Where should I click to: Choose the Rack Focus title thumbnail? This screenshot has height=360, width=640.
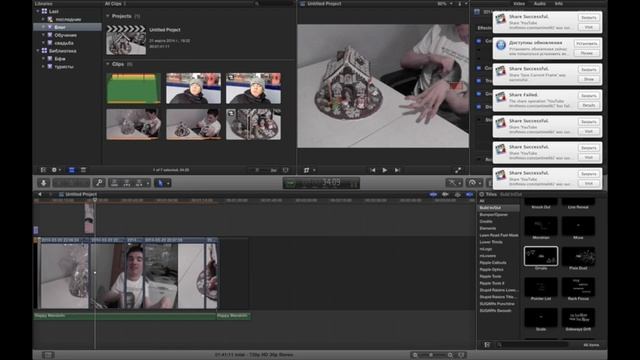tap(578, 287)
